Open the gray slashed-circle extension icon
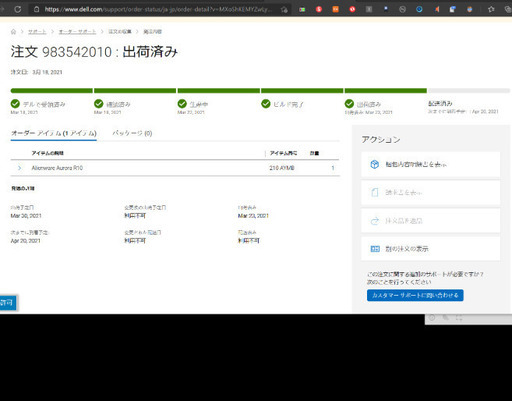 click(x=402, y=9)
